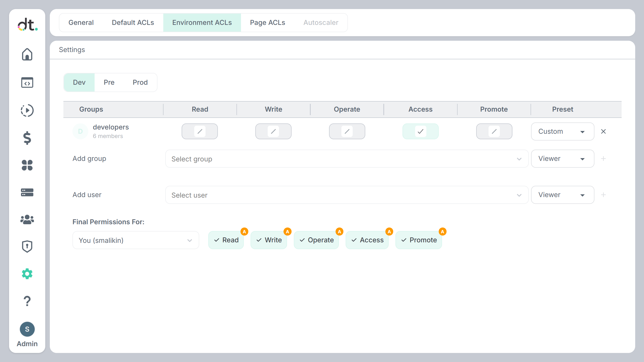This screenshot has height=362, width=644.
Task: Toggle Write permission for developers
Action: pyautogui.click(x=273, y=131)
